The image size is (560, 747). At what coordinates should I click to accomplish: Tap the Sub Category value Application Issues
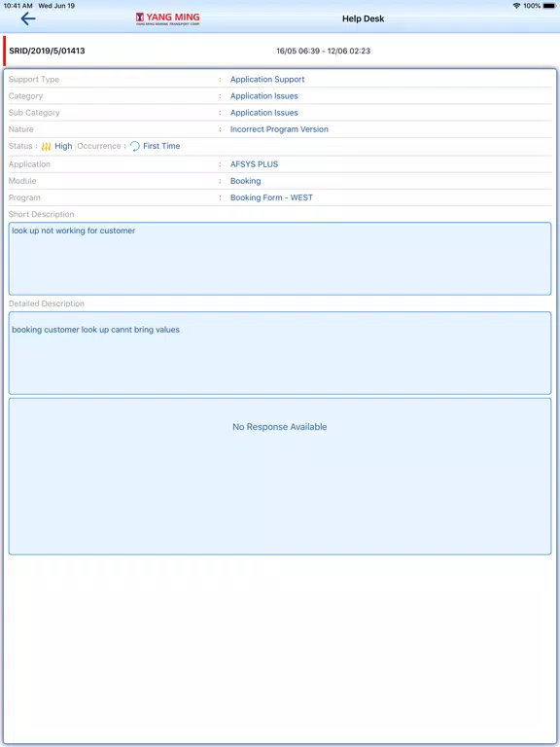pyautogui.click(x=263, y=113)
